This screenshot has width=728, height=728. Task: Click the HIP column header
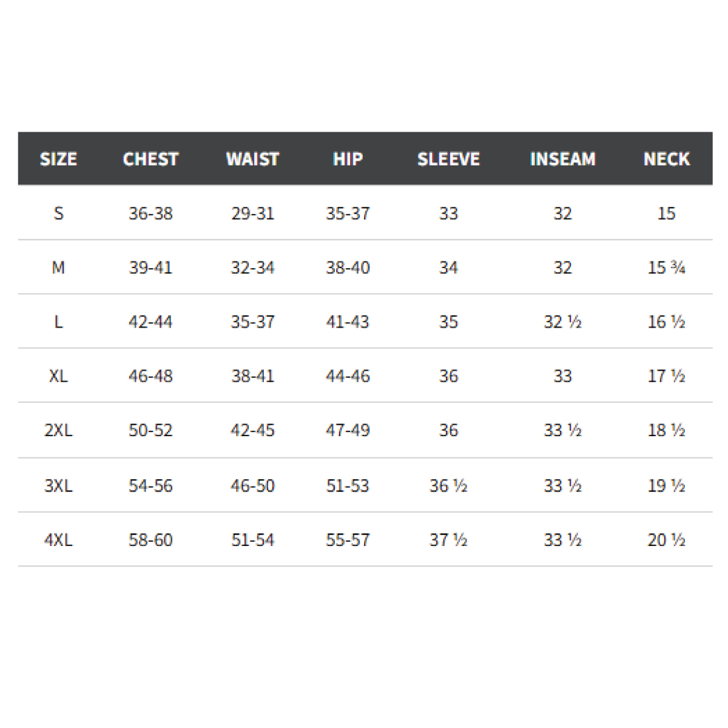(348, 159)
